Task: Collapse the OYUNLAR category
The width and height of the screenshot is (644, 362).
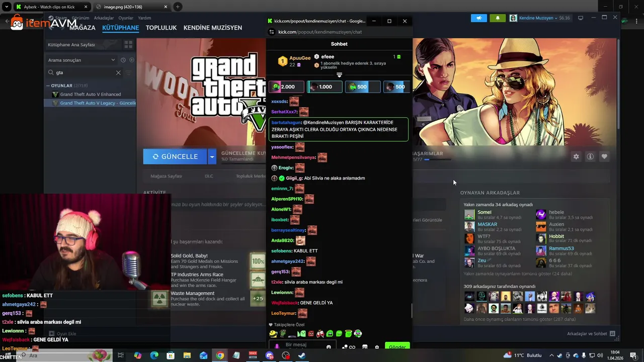Action: pyautogui.click(x=48, y=85)
